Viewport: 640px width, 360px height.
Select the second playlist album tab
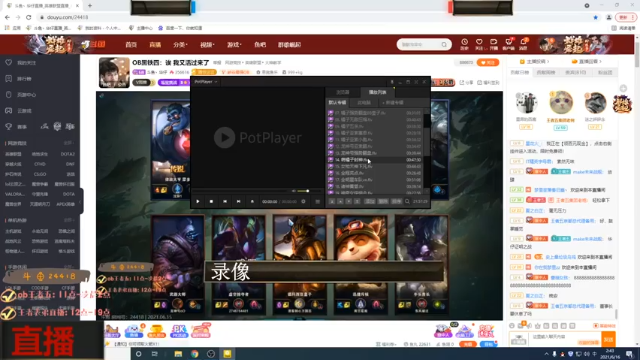pos(364,102)
